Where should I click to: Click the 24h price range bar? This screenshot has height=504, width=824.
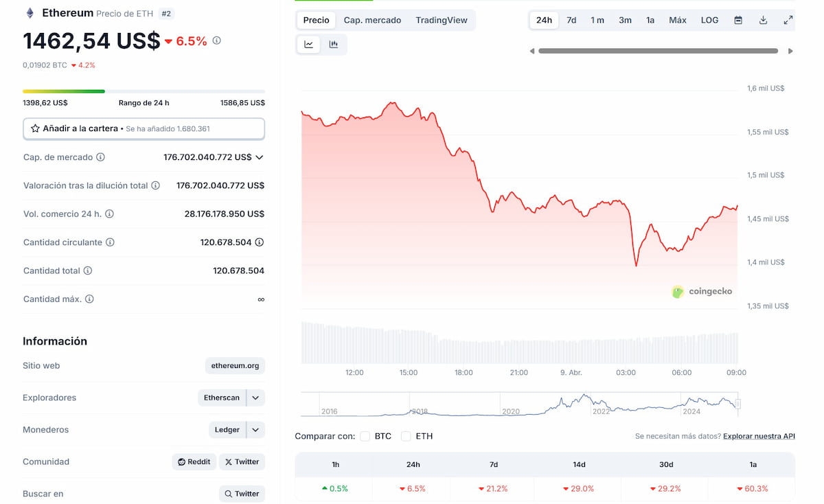coord(144,91)
